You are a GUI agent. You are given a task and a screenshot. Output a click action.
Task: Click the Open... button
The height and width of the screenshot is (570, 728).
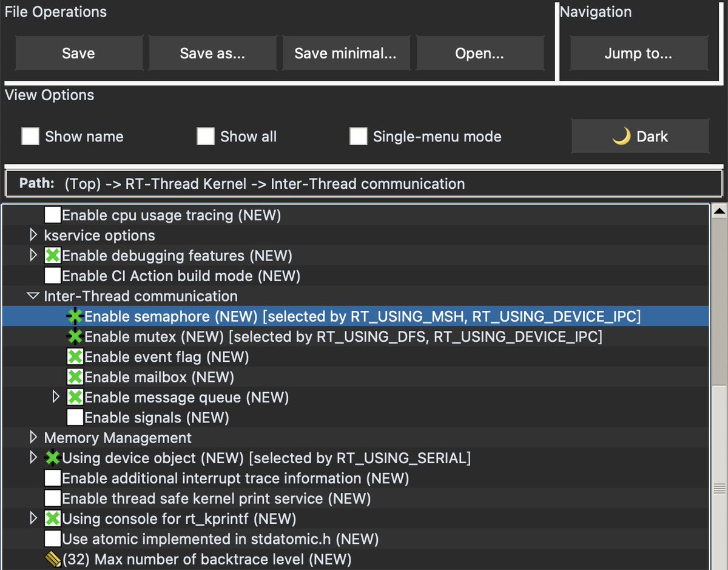pyautogui.click(x=480, y=53)
